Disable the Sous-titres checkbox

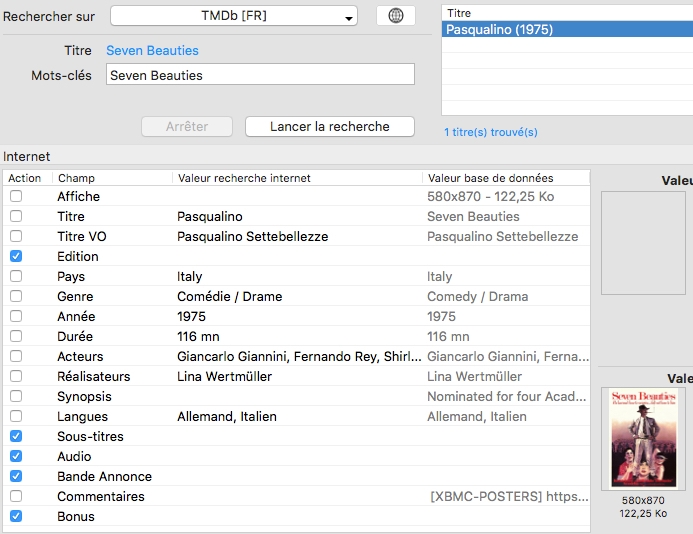(16, 437)
